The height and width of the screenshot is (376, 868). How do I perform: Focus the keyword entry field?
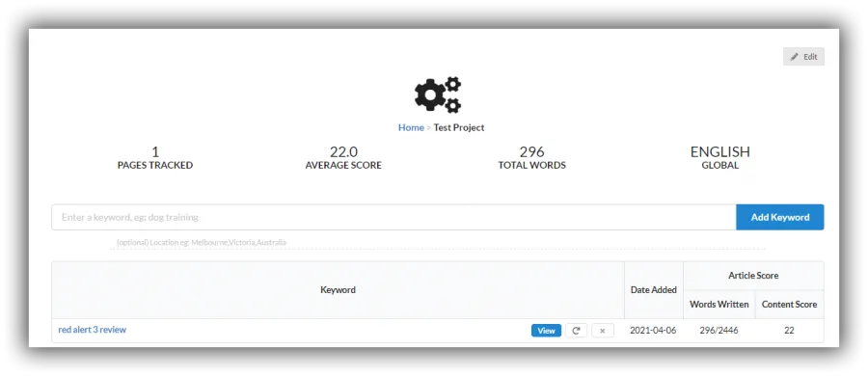393,217
